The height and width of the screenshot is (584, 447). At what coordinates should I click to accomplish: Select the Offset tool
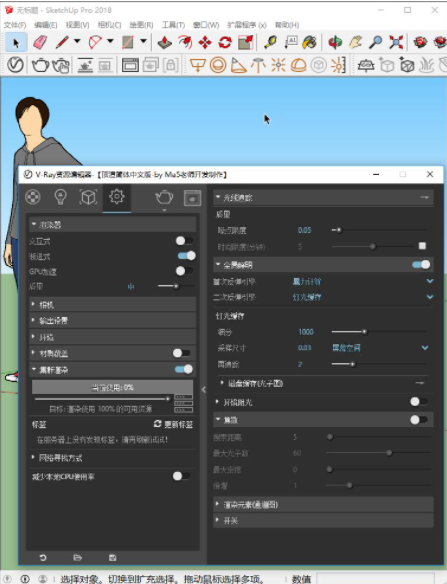pos(185,42)
